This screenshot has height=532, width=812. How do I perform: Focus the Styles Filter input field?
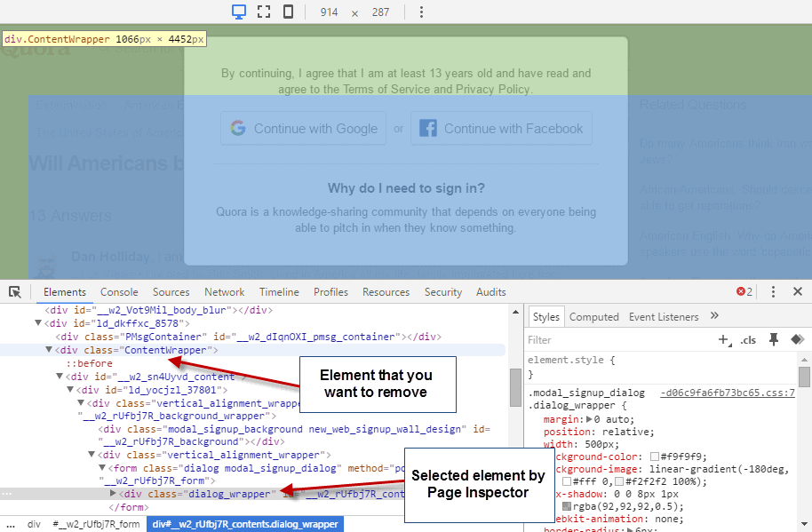[x=619, y=340]
